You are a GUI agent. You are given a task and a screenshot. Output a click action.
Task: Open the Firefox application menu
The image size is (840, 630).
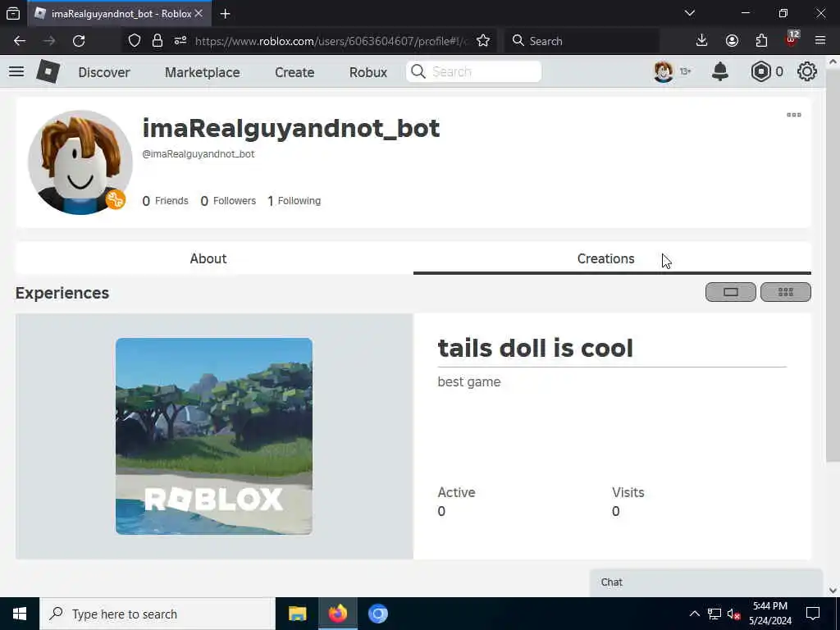(x=820, y=41)
